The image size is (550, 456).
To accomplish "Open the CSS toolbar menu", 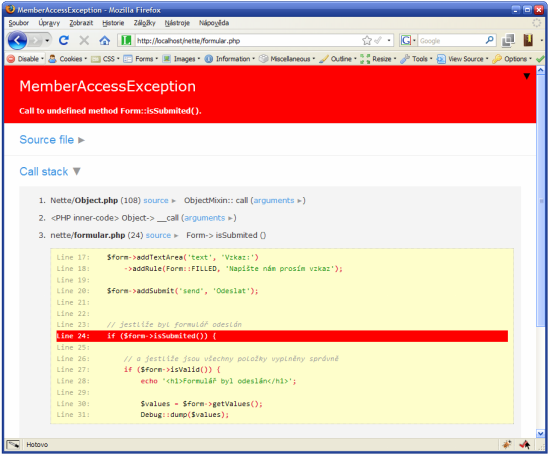I will 105,59.
